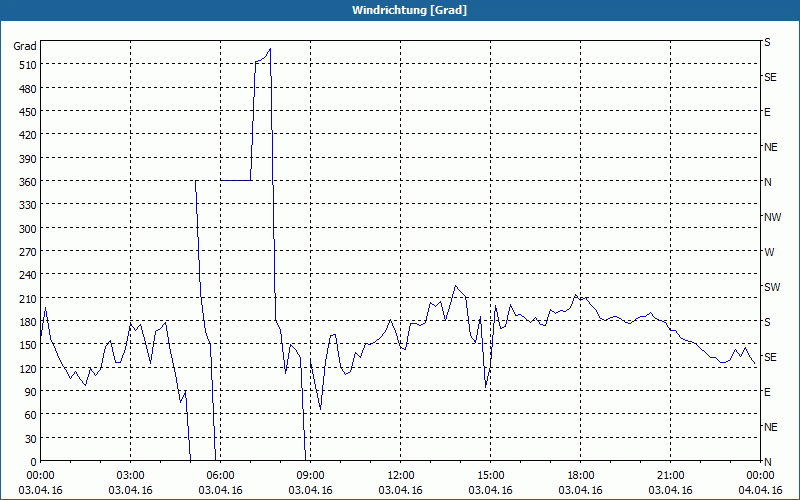Screen dimensions: 800x500
Task: Select the SW compass label on right
Action: tap(772, 287)
